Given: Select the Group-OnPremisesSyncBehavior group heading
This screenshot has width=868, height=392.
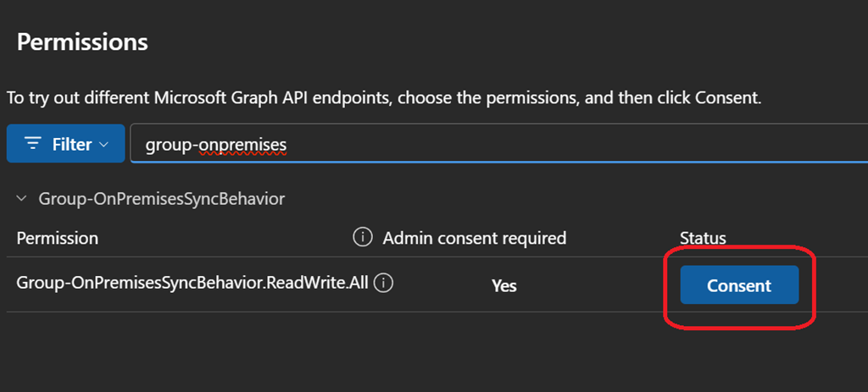Looking at the screenshot, I should coord(161,199).
